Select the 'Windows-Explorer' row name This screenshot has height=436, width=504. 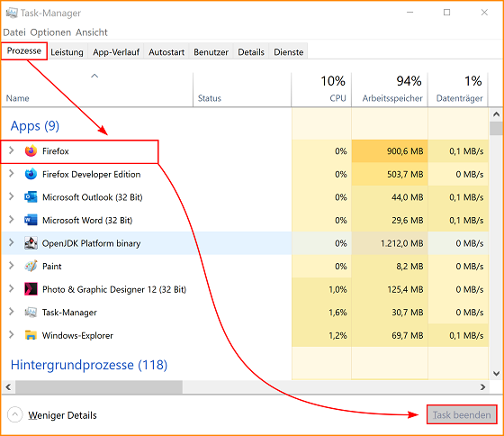click(77, 336)
